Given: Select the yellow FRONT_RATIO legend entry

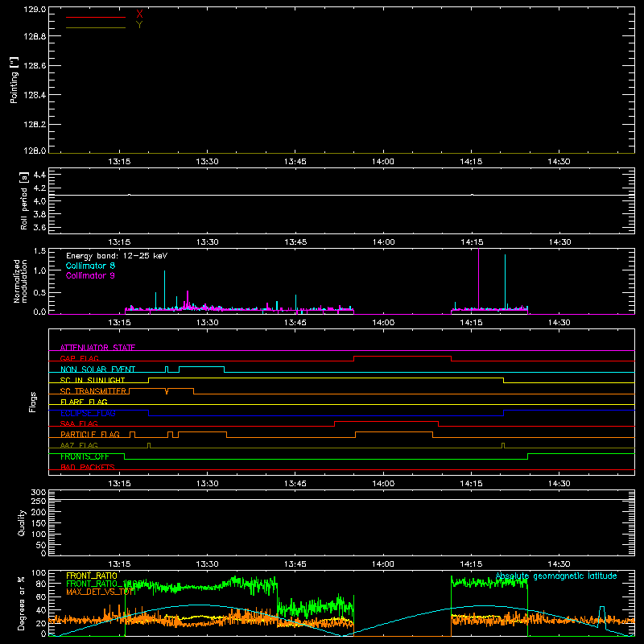Looking at the screenshot, I should [92, 576].
